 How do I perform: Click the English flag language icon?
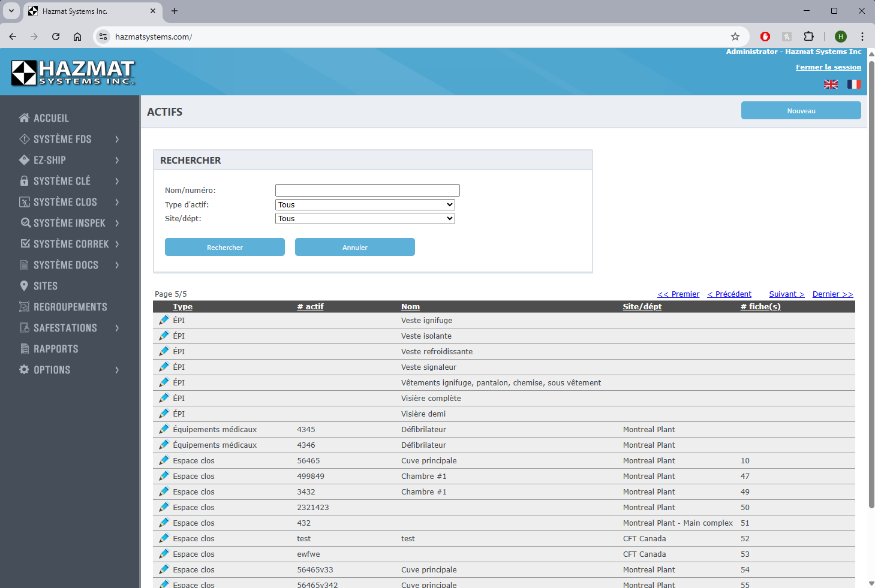point(831,85)
